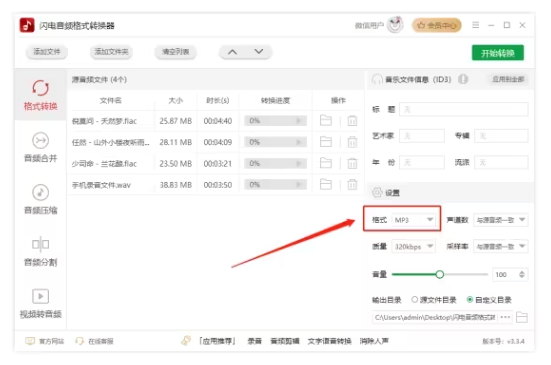
Task: Select the 格式转换 format conversion tab
Action: click(40, 95)
